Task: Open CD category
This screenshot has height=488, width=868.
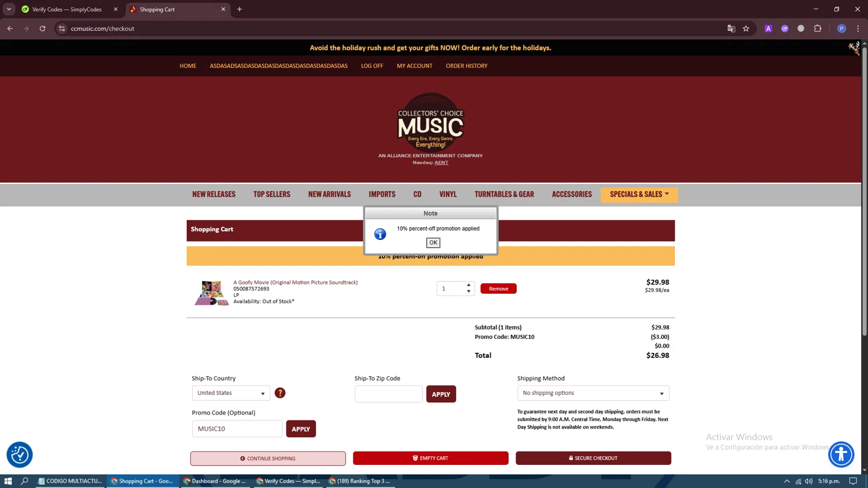Action: 417,194
